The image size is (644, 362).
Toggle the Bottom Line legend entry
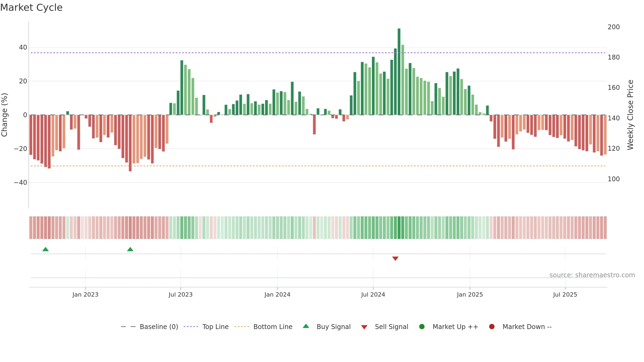click(x=263, y=327)
